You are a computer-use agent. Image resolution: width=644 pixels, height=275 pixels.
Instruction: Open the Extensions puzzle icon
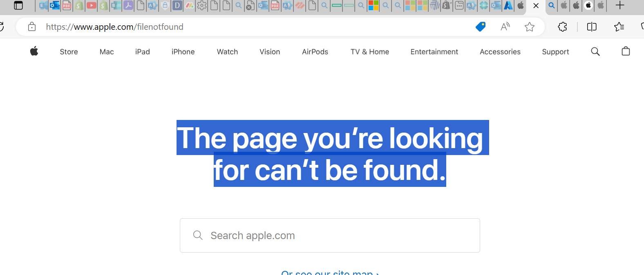(563, 27)
